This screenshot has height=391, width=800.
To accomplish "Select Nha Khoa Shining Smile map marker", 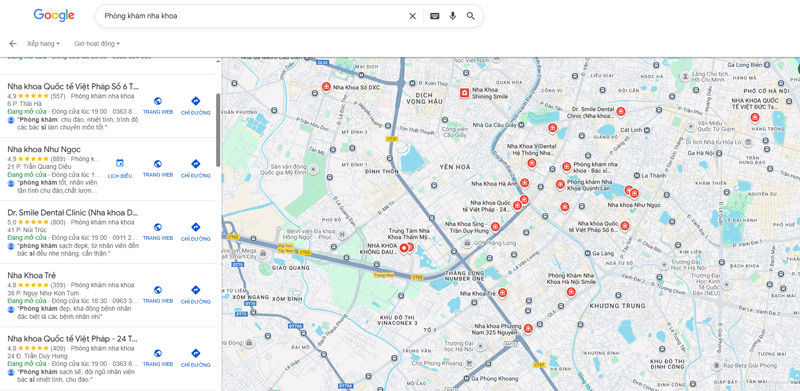I will [x=464, y=92].
